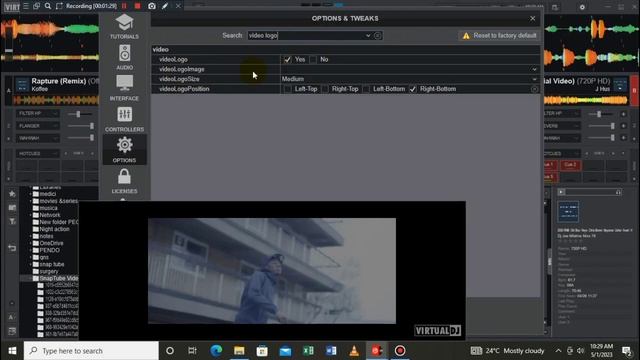The height and width of the screenshot is (360, 640).
Task: Click the video preview output window
Action: tap(272, 271)
